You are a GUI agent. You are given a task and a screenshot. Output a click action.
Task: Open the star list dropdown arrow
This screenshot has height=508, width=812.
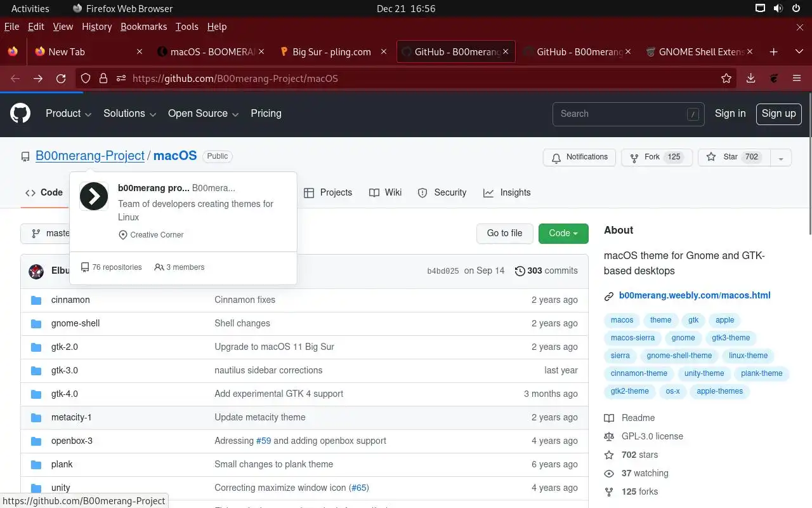(x=781, y=157)
